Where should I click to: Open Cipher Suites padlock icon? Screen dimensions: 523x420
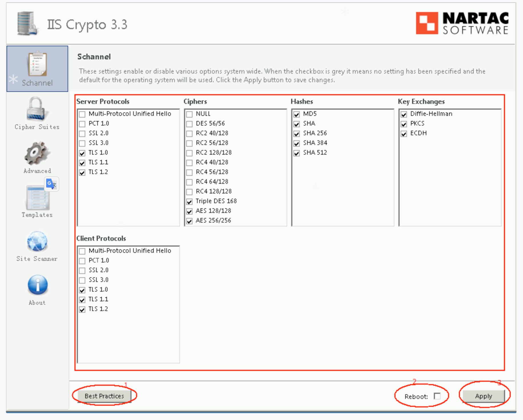pos(36,109)
